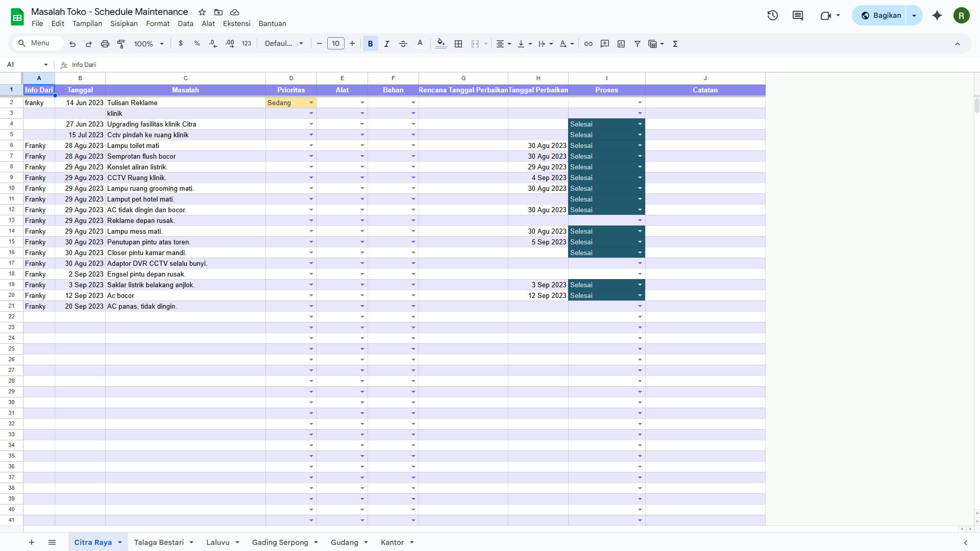Toggle bold formatting
980x551 pixels.
(371, 44)
